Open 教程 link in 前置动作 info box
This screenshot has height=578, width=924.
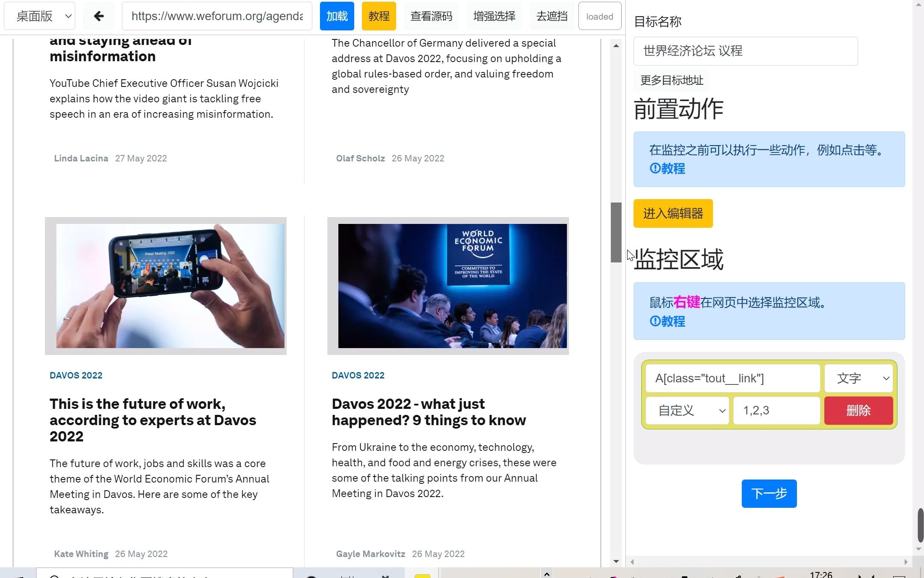point(667,168)
